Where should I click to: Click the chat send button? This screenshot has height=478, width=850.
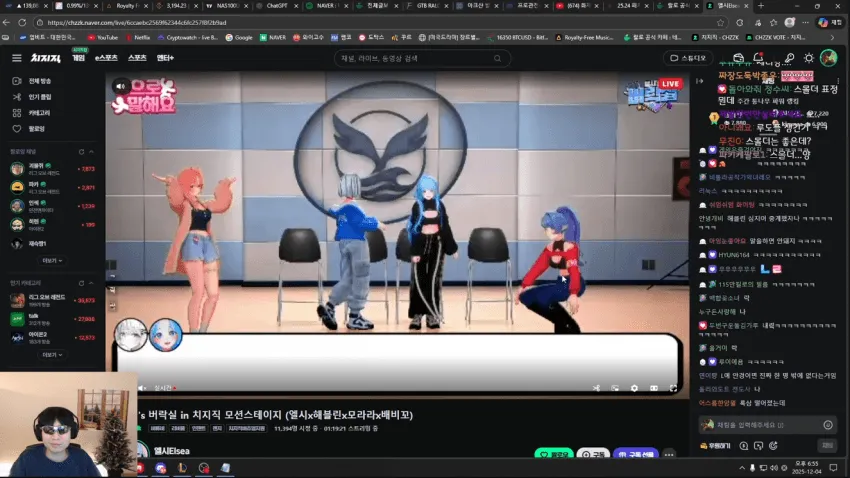tap(827, 445)
